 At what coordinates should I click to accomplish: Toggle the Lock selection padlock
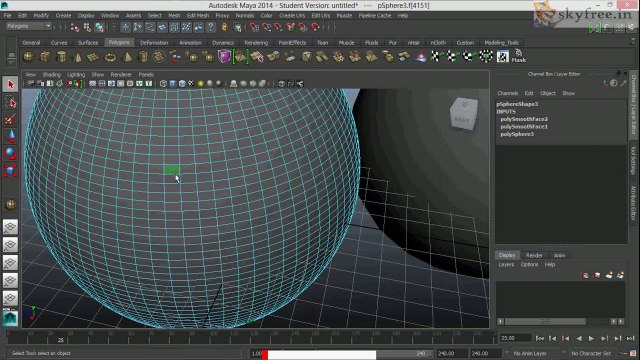tap(224, 27)
